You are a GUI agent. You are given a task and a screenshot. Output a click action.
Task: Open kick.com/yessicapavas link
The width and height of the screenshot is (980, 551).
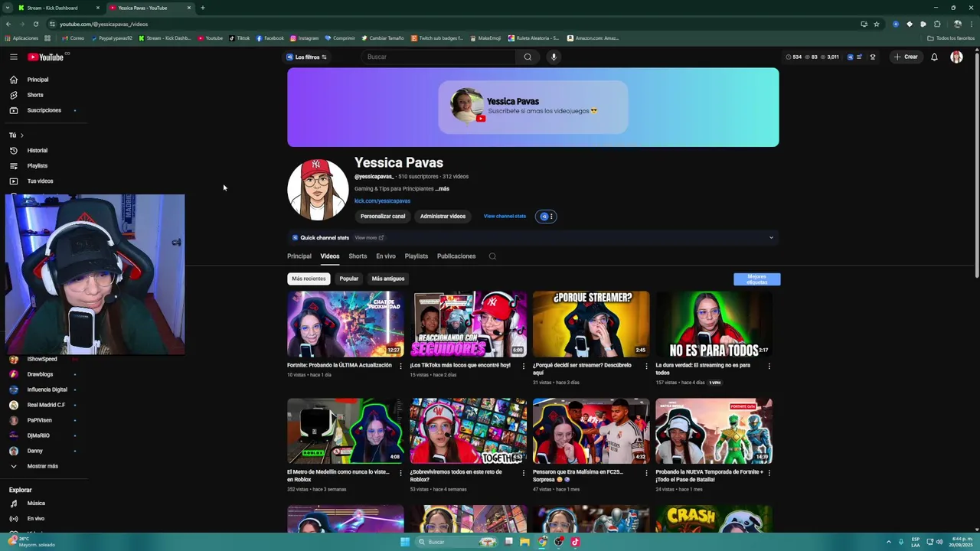click(382, 201)
